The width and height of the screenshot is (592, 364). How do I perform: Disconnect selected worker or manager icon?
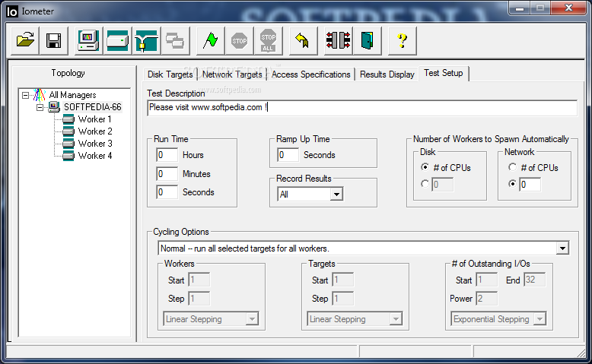click(339, 40)
